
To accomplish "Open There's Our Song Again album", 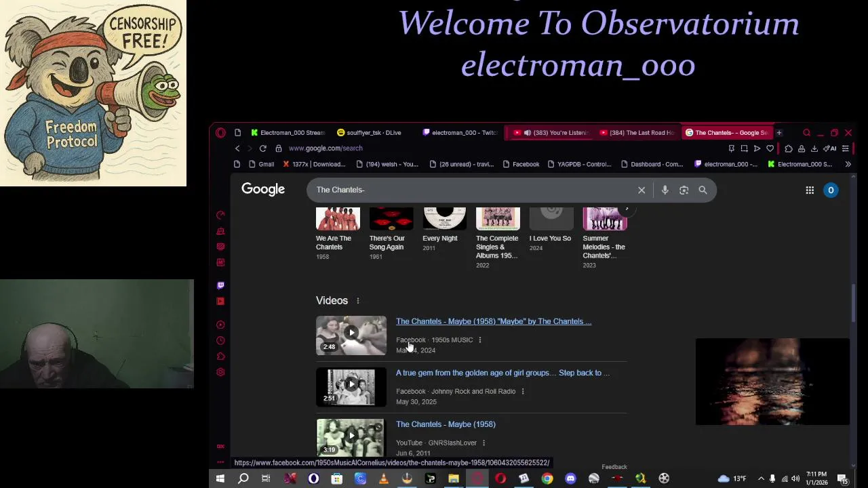I will [391, 234].
